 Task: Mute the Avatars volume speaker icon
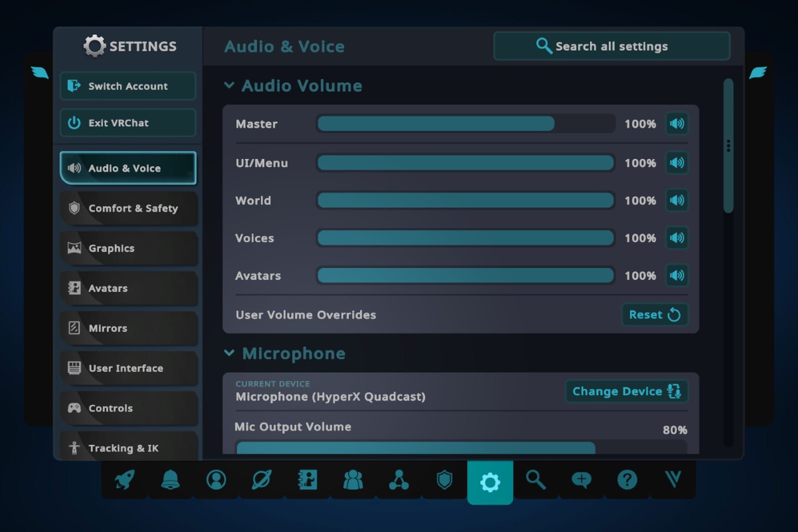pyautogui.click(x=677, y=276)
